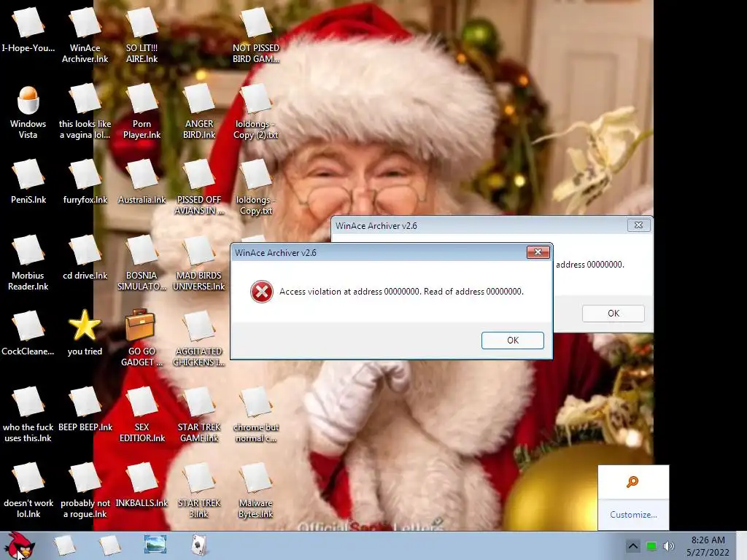Select AGGITATED CHICKENS I... icon
The height and width of the screenshot is (560, 747).
tap(199, 339)
